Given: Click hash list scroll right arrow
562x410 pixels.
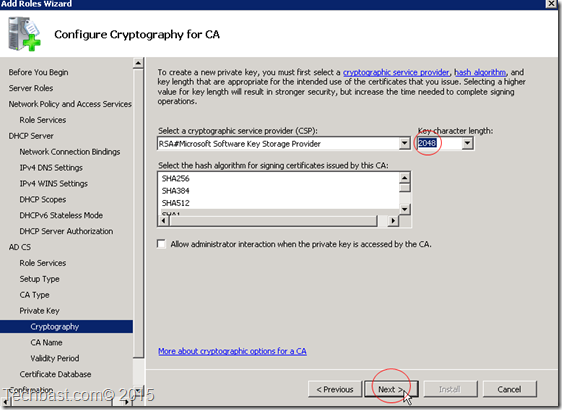Looking at the screenshot, I should click(x=393, y=221).
